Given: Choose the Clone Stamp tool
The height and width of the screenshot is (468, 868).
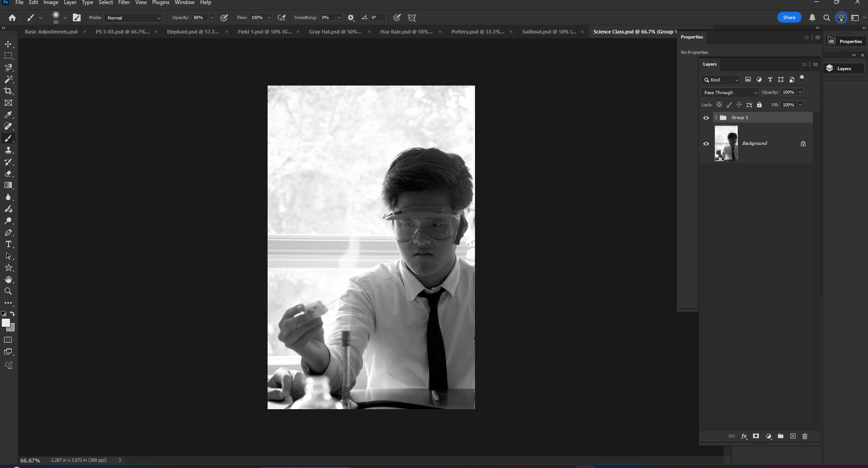Looking at the screenshot, I should click(8, 150).
